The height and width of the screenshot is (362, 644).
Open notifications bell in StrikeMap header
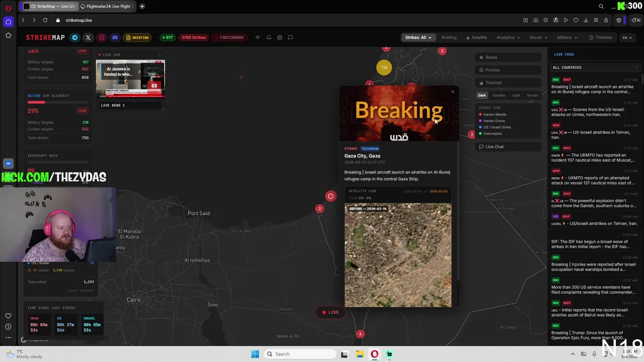(x=269, y=37)
